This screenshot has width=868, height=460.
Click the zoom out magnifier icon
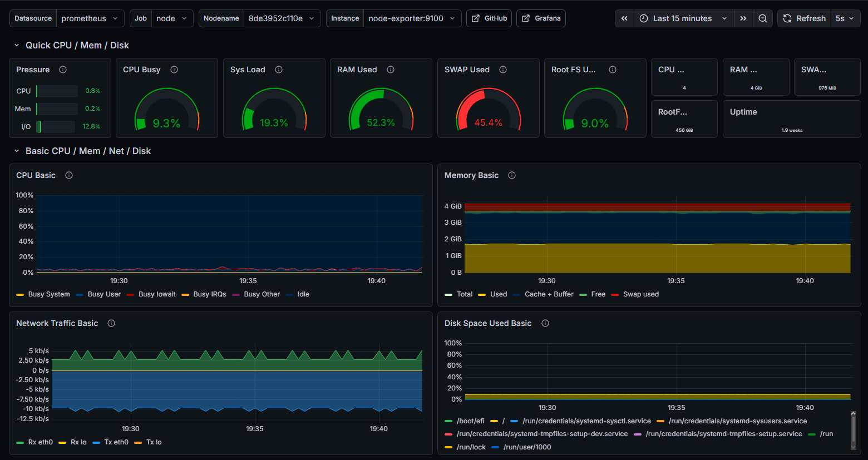coord(762,18)
